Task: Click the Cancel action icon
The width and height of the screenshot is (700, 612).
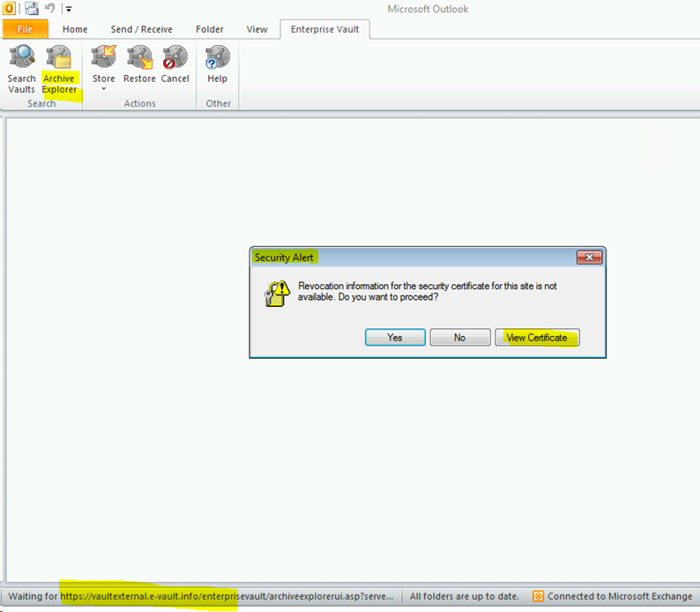Action: [x=175, y=67]
